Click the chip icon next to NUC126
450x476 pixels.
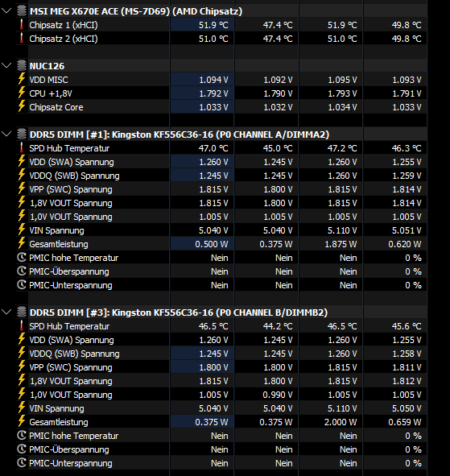(22, 65)
